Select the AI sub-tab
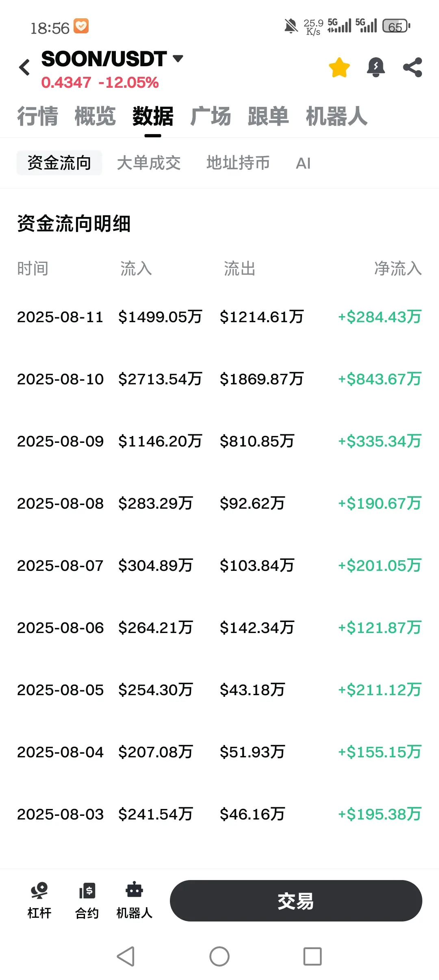The image size is (439, 980). point(303,163)
